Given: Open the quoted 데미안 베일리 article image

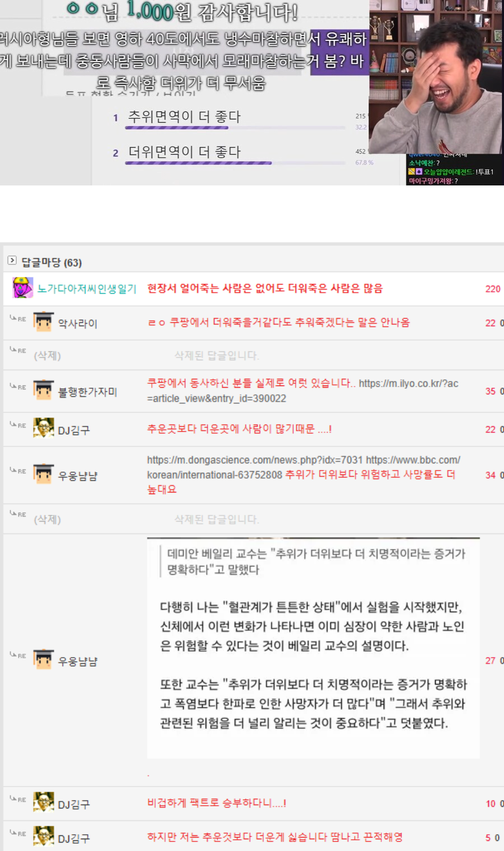Looking at the screenshot, I should [313, 647].
